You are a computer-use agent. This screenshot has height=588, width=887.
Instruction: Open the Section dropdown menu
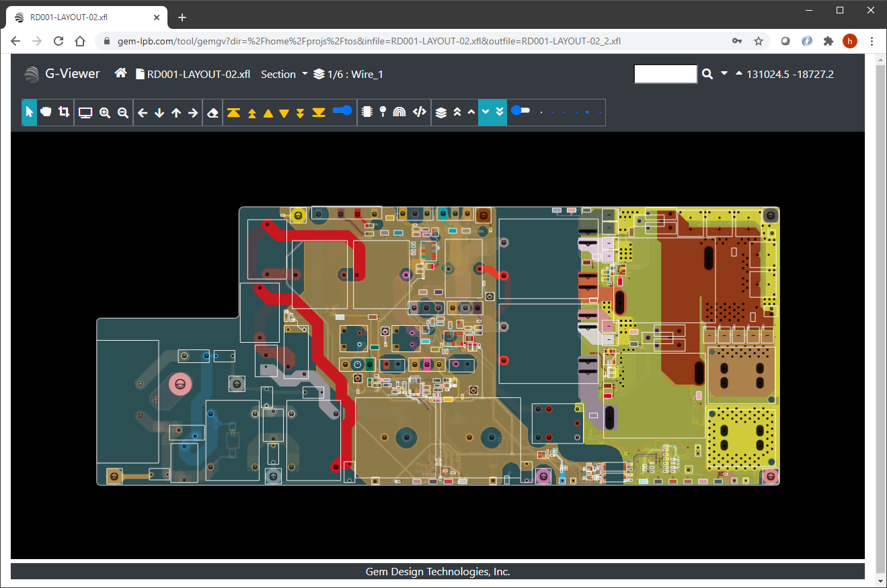[x=284, y=74]
